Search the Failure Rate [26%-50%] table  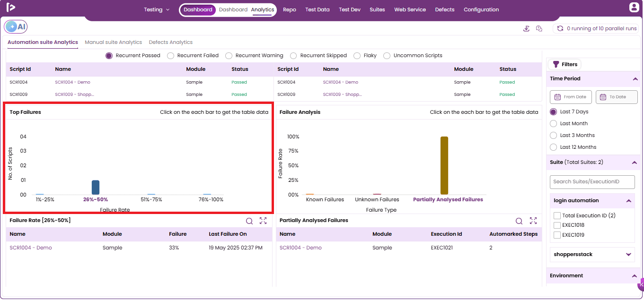point(249,221)
